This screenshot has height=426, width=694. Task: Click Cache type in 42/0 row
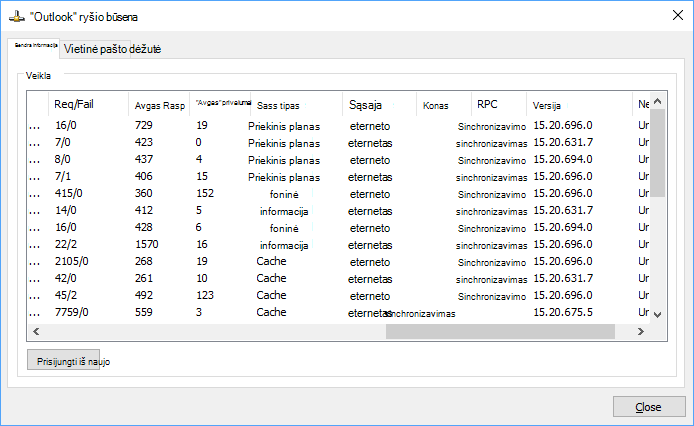tap(271, 278)
